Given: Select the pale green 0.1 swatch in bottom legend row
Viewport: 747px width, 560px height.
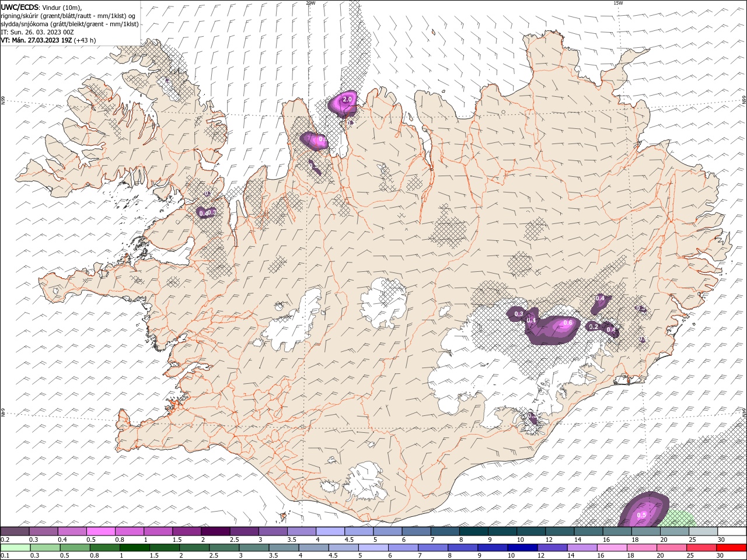Looking at the screenshot, I should point(16,548).
